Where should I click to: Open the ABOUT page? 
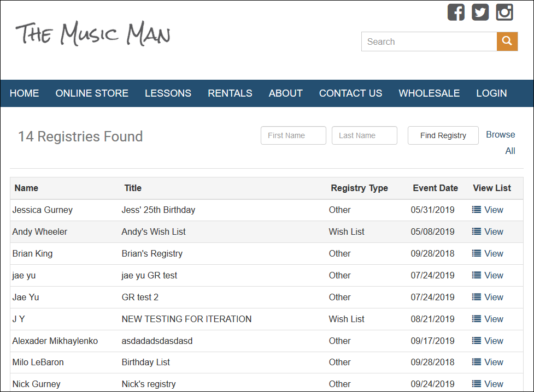coord(285,93)
